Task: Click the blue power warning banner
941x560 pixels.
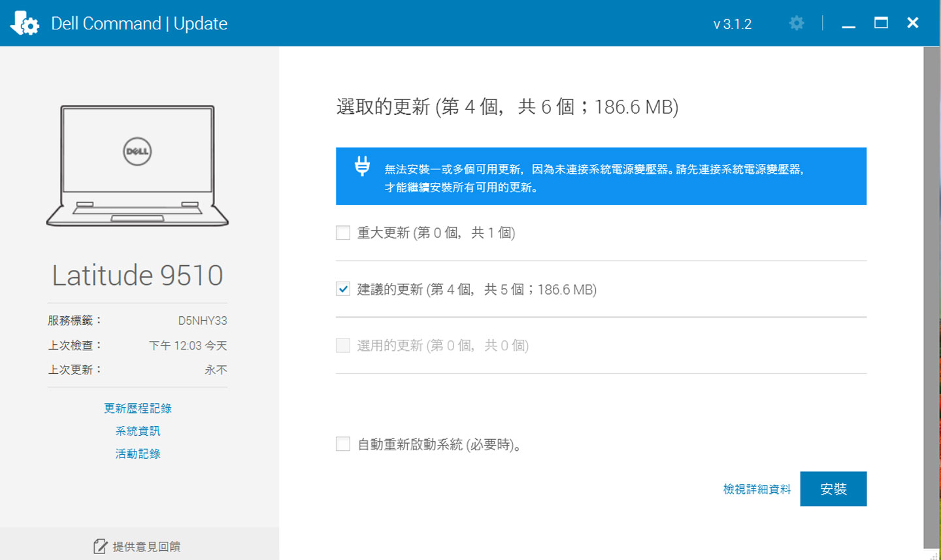Action: tap(601, 176)
